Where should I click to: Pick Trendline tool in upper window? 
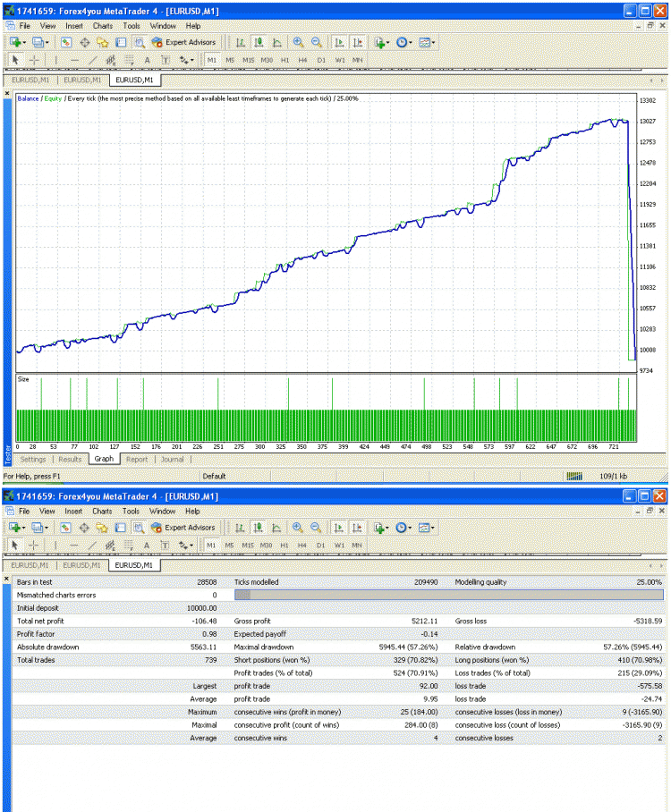(93, 60)
